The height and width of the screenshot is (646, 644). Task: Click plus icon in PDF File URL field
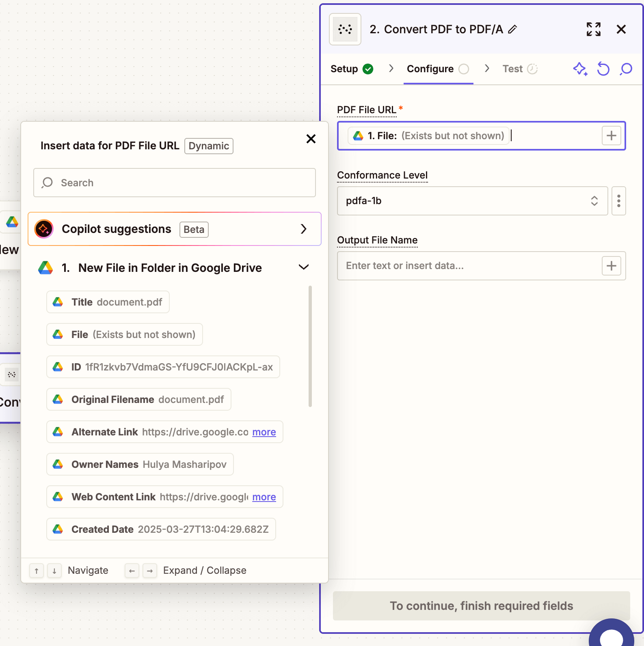[611, 136]
